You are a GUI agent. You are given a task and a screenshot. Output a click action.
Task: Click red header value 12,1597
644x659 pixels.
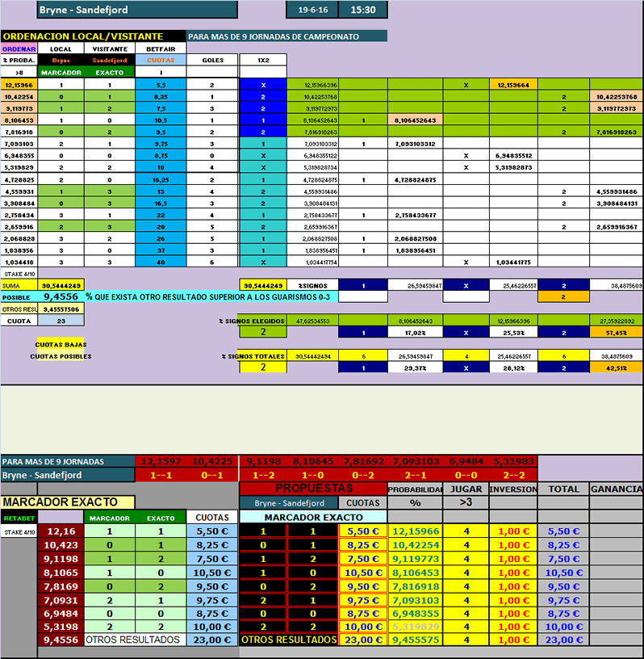[x=161, y=461]
